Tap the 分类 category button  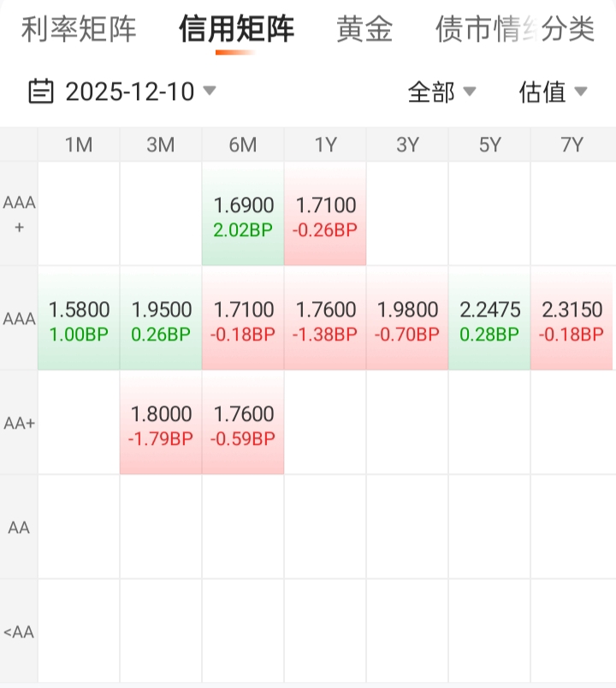(x=569, y=29)
